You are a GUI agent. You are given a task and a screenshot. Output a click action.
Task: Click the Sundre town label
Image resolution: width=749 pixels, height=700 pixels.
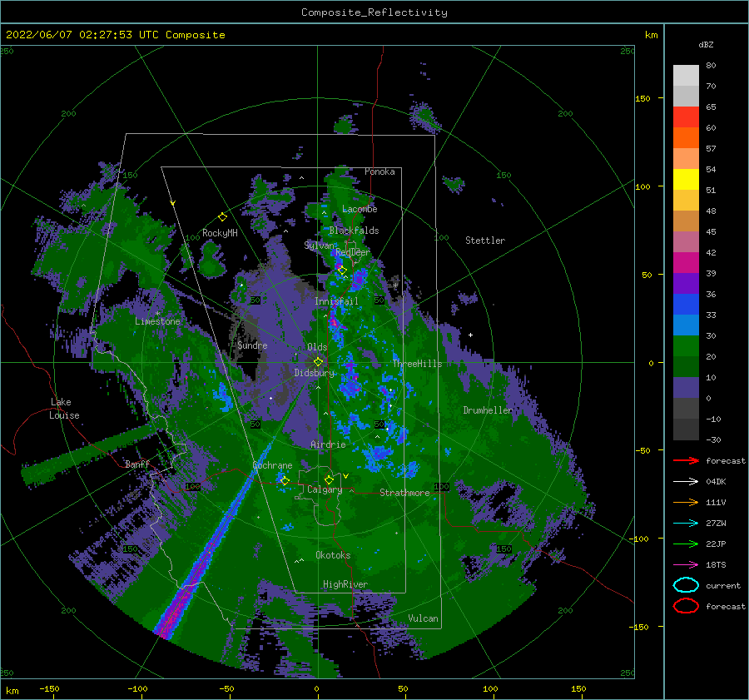pos(252,345)
